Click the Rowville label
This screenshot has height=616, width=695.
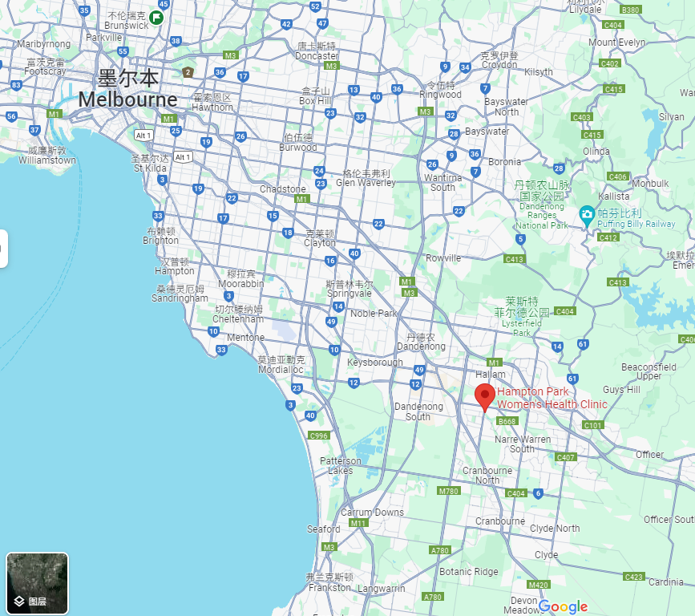pos(442,258)
